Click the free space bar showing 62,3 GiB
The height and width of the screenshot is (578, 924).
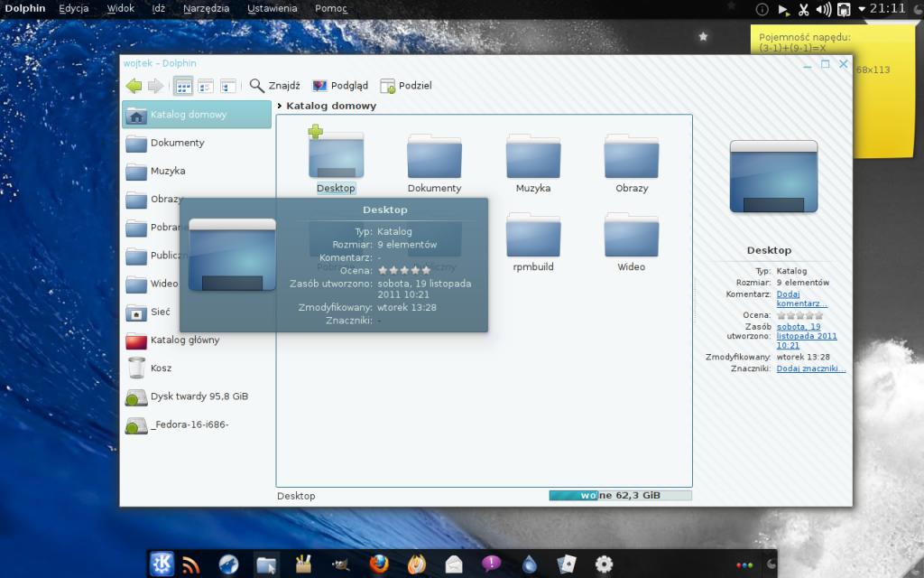(x=620, y=496)
